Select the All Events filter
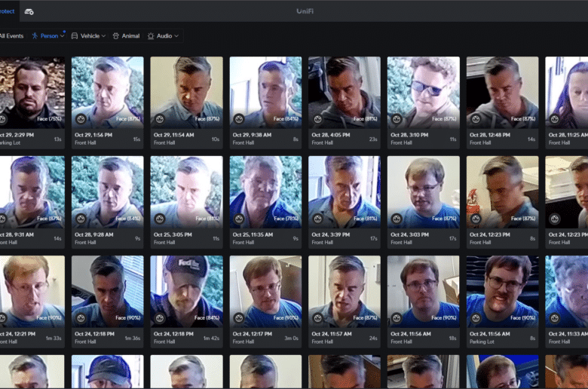The image size is (588, 389). pyautogui.click(x=11, y=36)
